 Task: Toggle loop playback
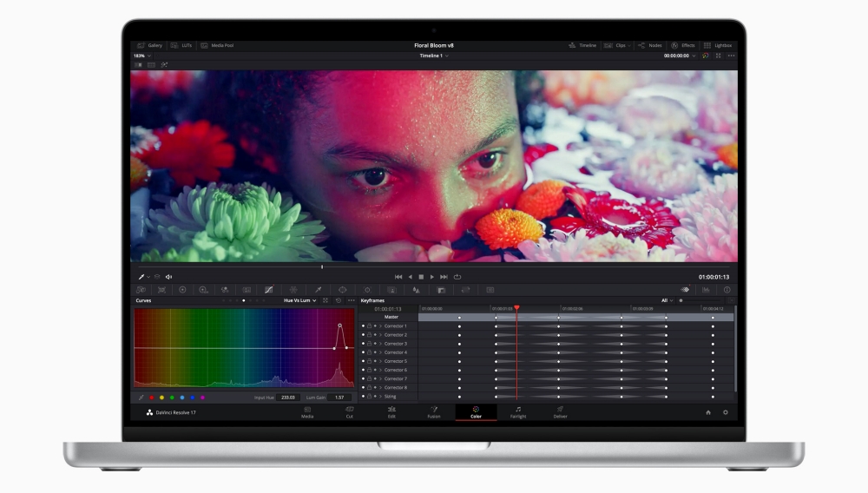[x=457, y=277]
